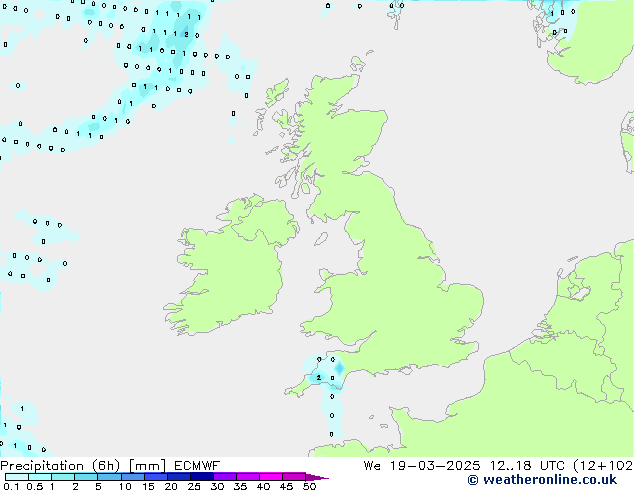
Task: Click the 45–50 mm legend swatch
Action: click(x=294, y=477)
